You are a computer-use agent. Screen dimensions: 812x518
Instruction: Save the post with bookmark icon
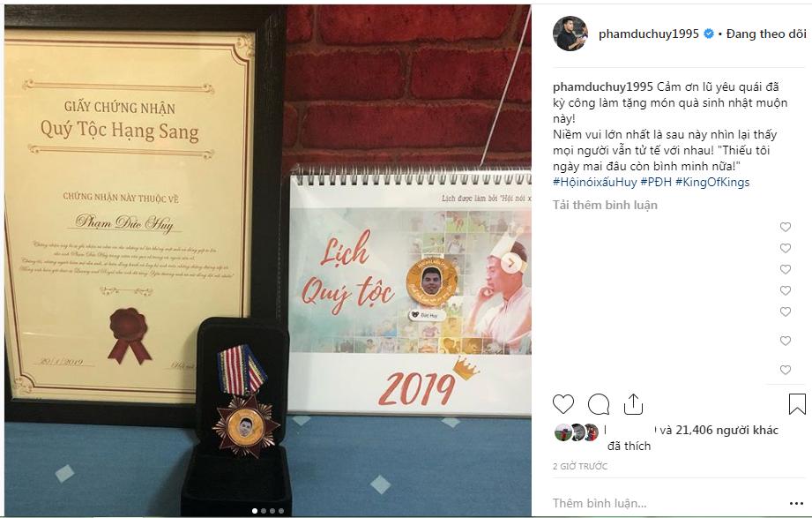[x=797, y=404]
